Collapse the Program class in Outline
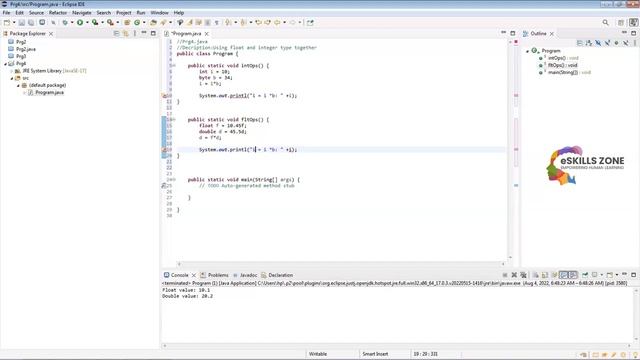 527,51
